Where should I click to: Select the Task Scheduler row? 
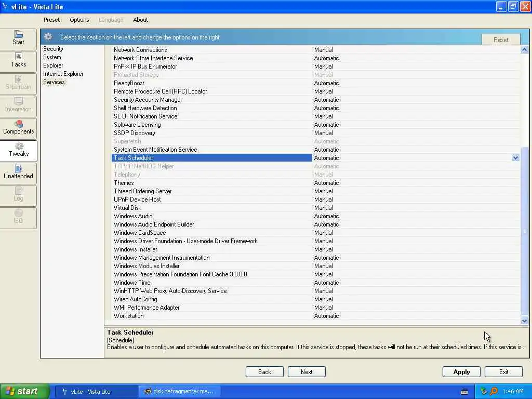coord(315,158)
